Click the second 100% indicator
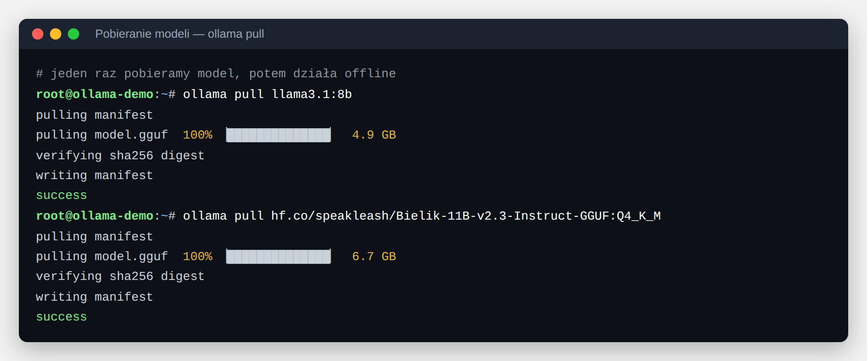This screenshot has height=361, width=868. (x=197, y=256)
